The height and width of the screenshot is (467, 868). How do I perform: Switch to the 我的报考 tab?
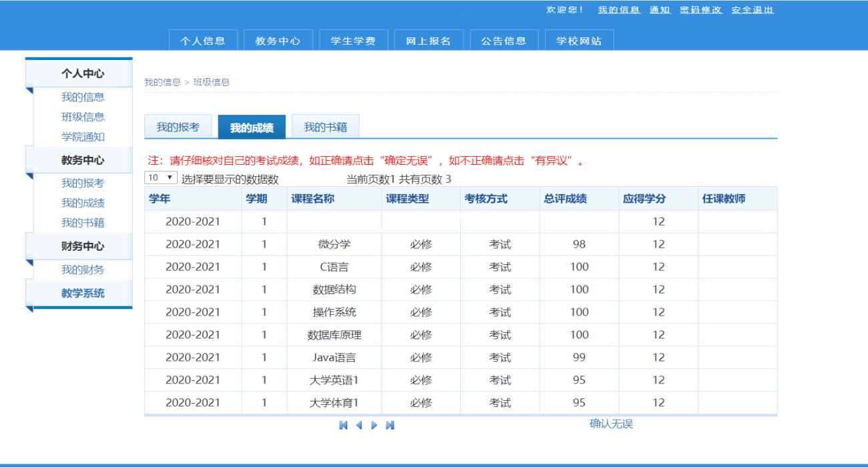coord(178,125)
